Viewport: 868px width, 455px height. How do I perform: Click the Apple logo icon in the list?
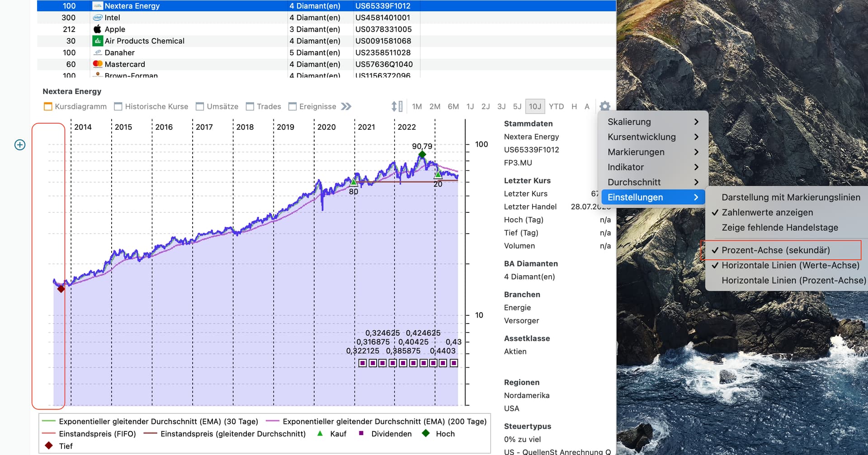coord(97,29)
